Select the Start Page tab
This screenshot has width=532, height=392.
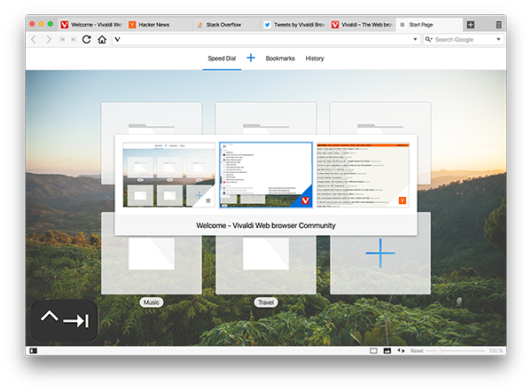coord(429,25)
